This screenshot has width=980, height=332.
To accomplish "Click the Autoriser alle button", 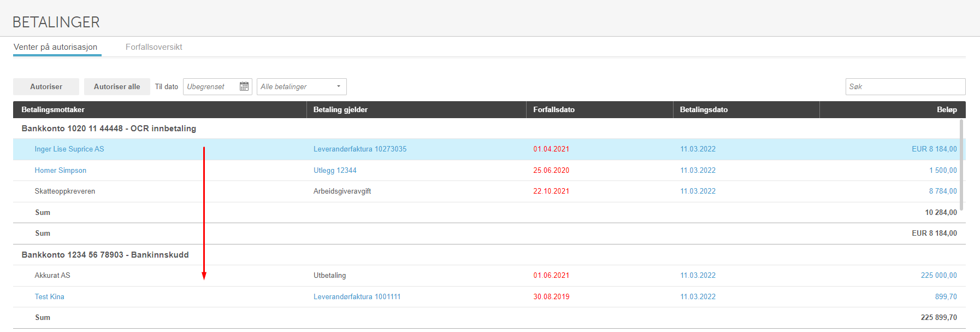I will pyautogui.click(x=117, y=86).
